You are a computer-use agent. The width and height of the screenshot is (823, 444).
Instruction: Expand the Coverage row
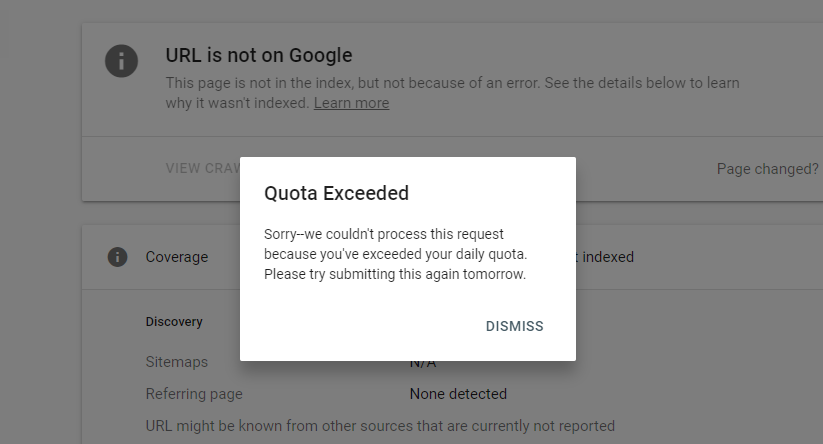pyautogui.click(x=452, y=257)
